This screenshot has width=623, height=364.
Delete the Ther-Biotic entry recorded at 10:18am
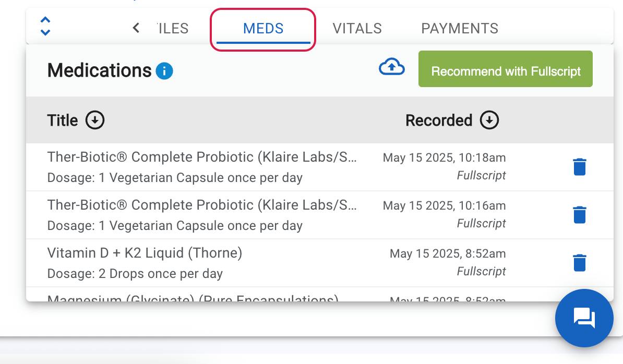click(x=579, y=167)
